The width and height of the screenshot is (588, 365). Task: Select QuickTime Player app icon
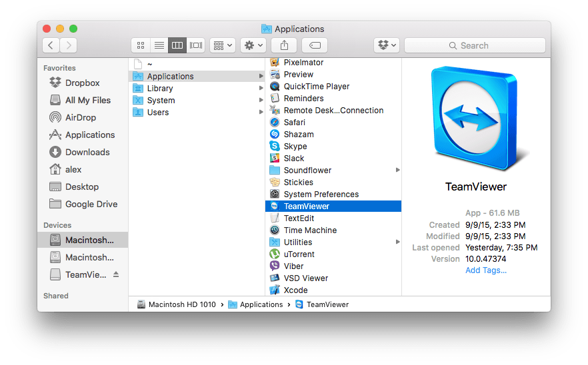point(275,86)
